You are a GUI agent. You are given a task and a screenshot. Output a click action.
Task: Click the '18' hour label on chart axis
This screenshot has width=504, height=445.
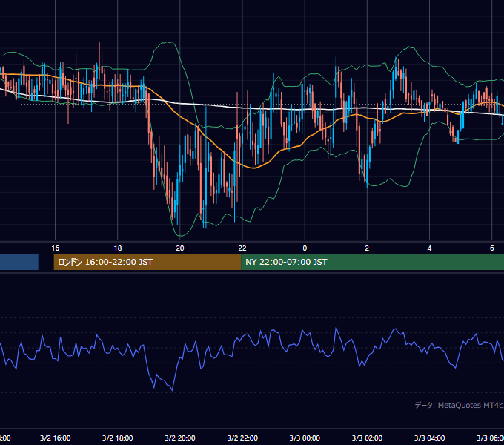118,248
